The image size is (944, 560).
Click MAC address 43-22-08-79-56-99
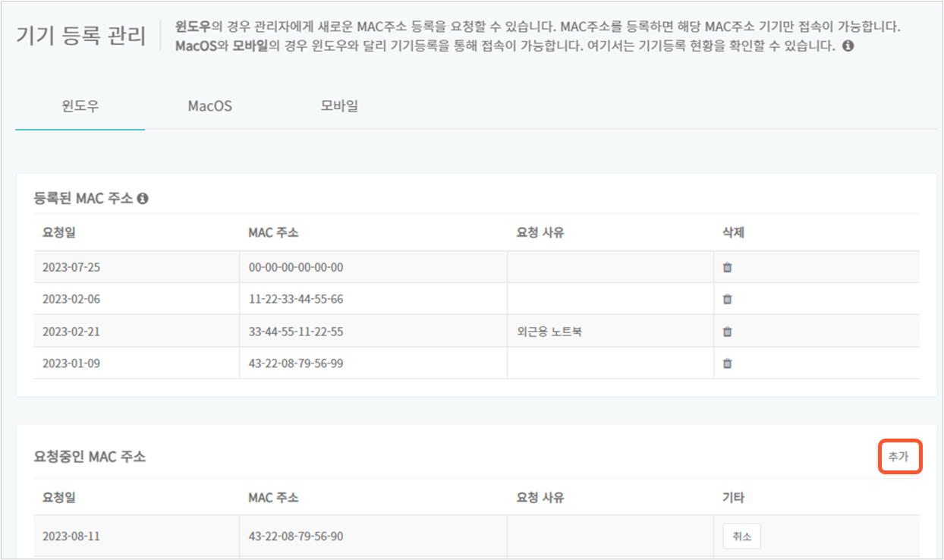[296, 363]
